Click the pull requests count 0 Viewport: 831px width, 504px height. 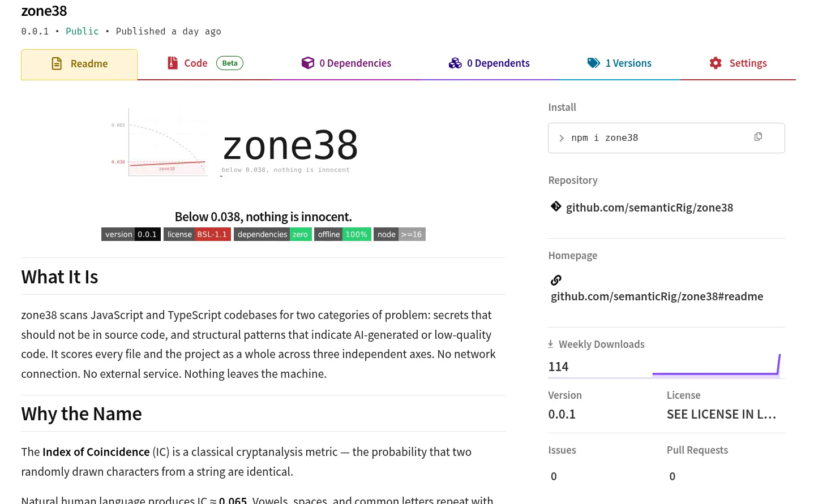(672, 476)
